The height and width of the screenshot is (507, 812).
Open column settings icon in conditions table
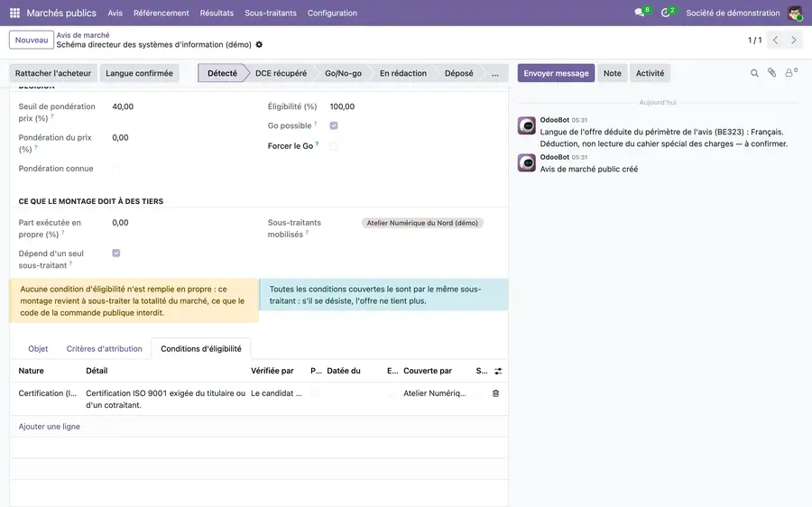498,371
